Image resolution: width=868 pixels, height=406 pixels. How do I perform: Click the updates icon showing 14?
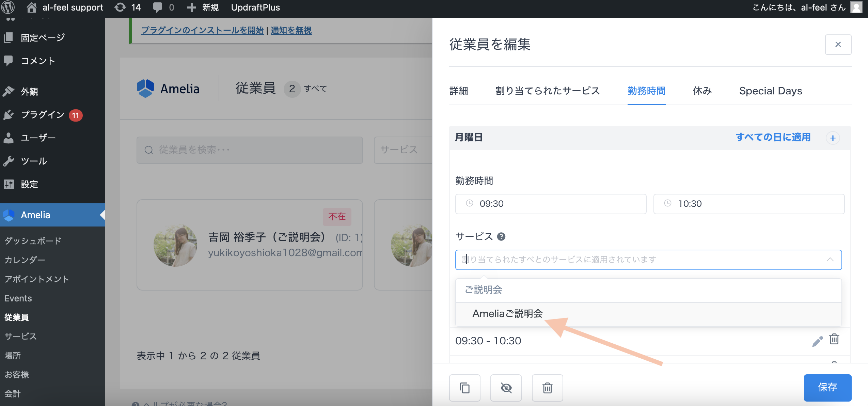(x=128, y=7)
